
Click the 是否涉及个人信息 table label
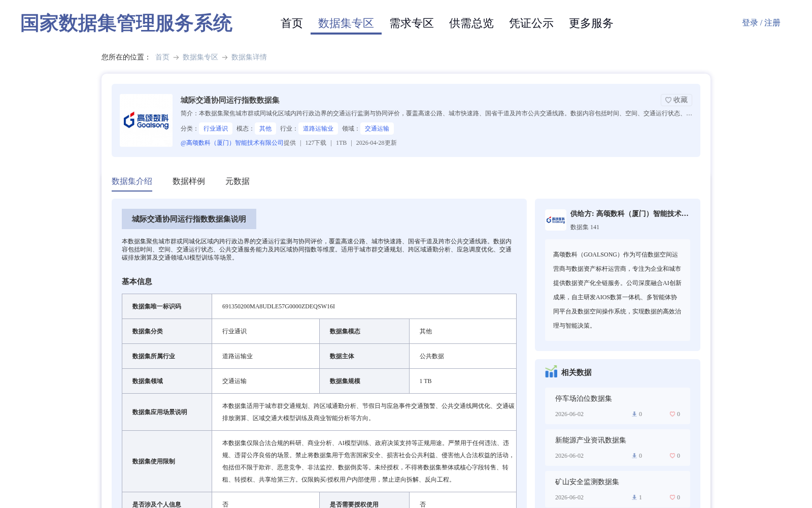[x=157, y=504]
